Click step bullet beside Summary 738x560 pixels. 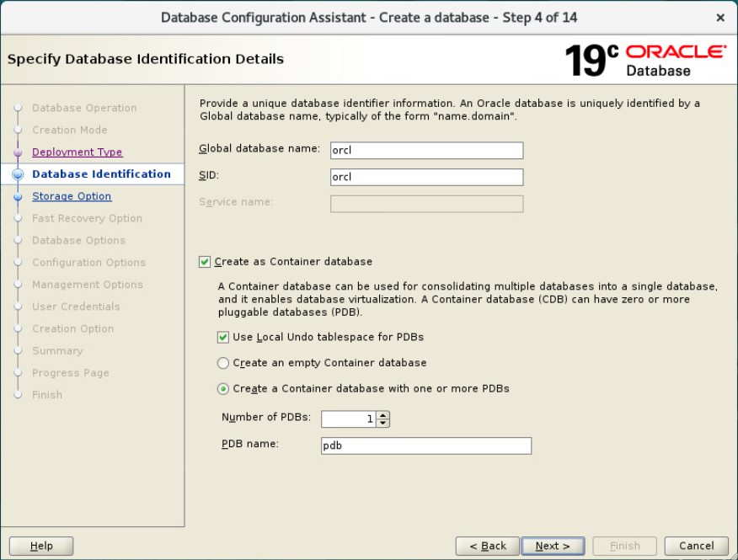click(18, 351)
